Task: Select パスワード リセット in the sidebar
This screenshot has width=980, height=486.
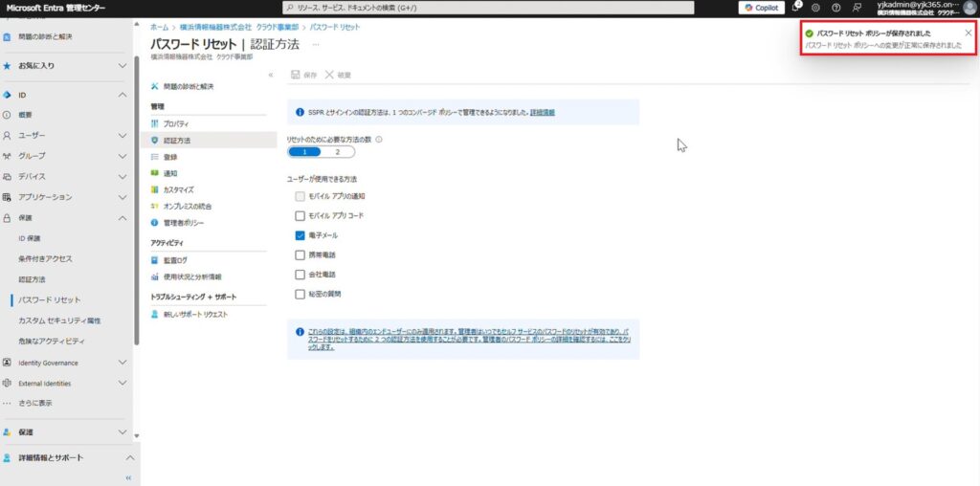Action: [x=50, y=299]
